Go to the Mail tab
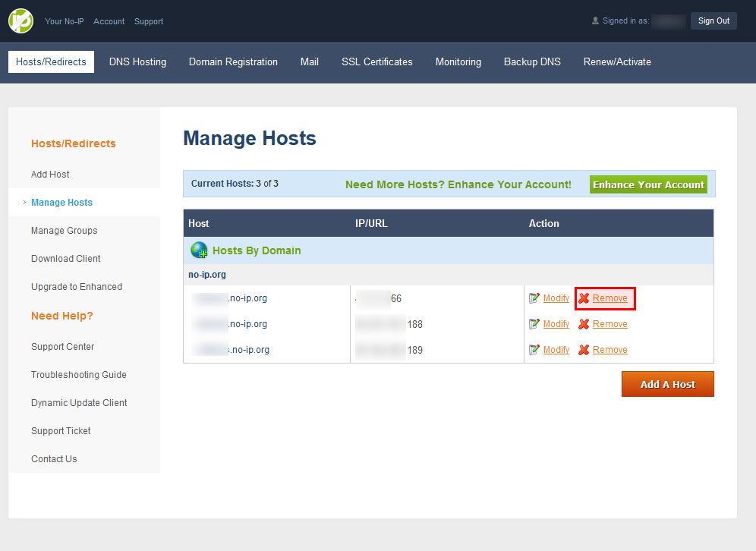This screenshot has height=551, width=756. point(310,61)
